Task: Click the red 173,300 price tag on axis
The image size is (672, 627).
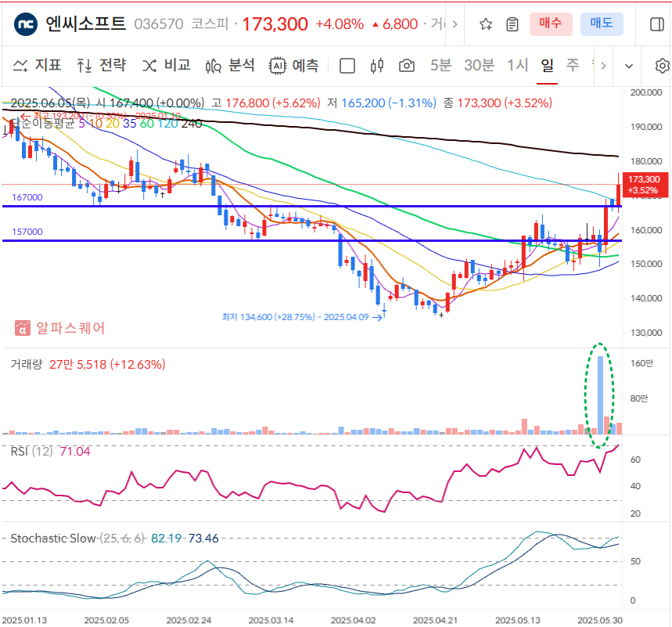Action: click(x=645, y=185)
